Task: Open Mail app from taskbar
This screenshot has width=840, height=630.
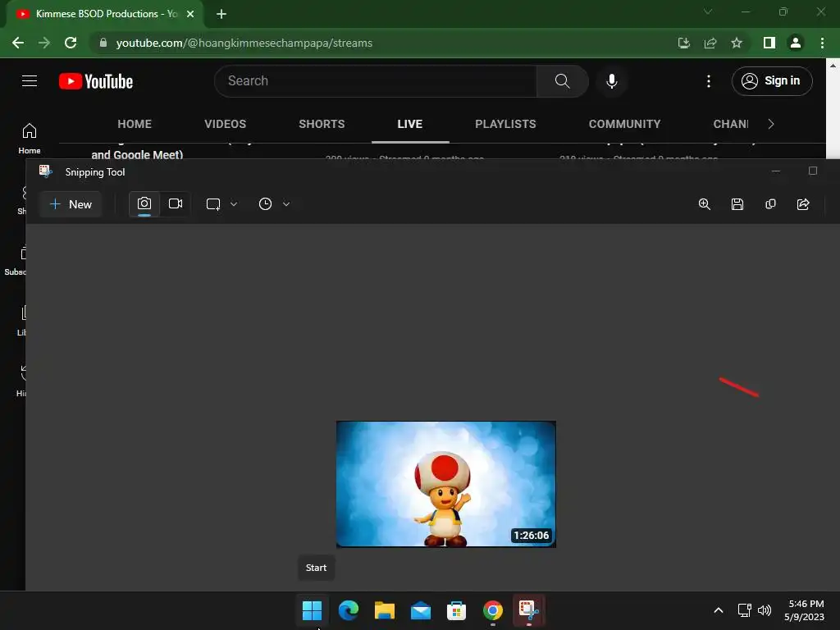Action: pos(421,610)
